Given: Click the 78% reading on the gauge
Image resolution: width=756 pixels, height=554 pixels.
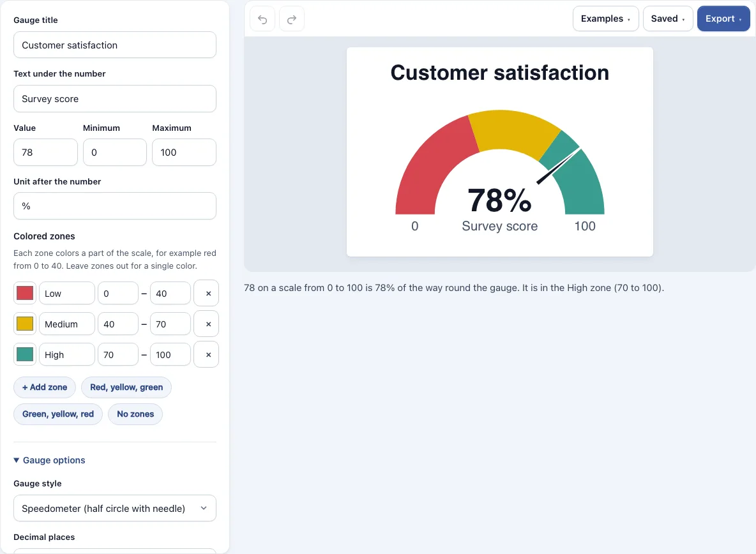Looking at the screenshot, I should coord(499,200).
